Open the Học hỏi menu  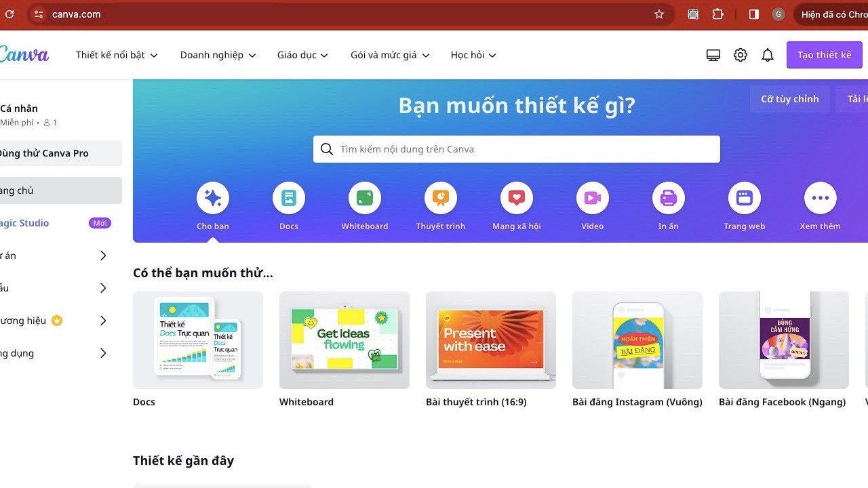pos(474,55)
